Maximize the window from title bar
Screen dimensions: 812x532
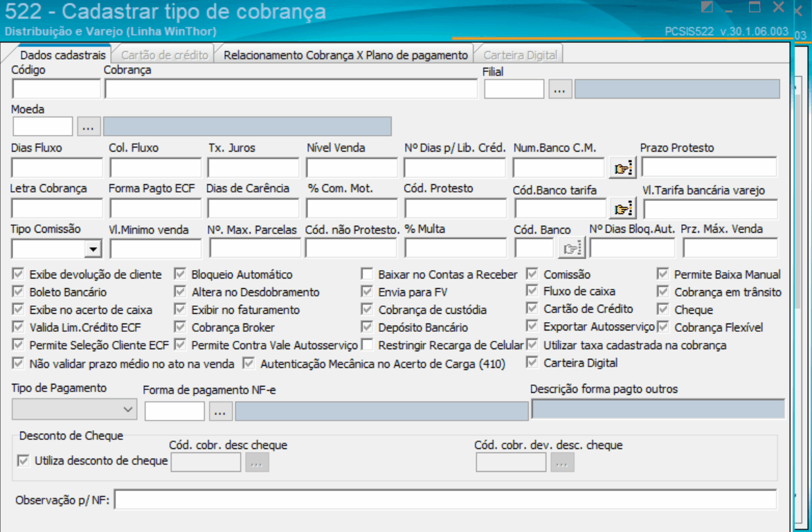tap(755, 7)
